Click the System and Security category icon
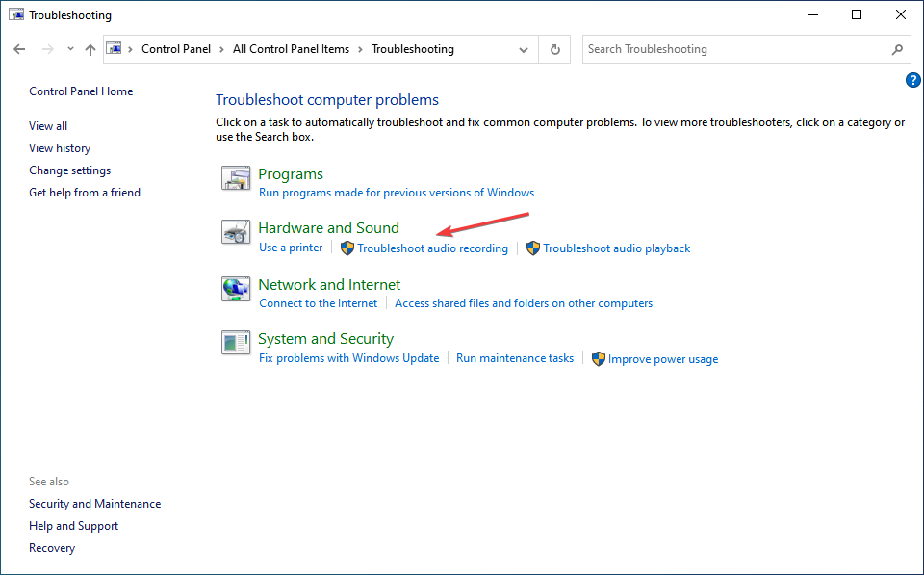Image resolution: width=924 pixels, height=575 pixels. tap(236, 343)
